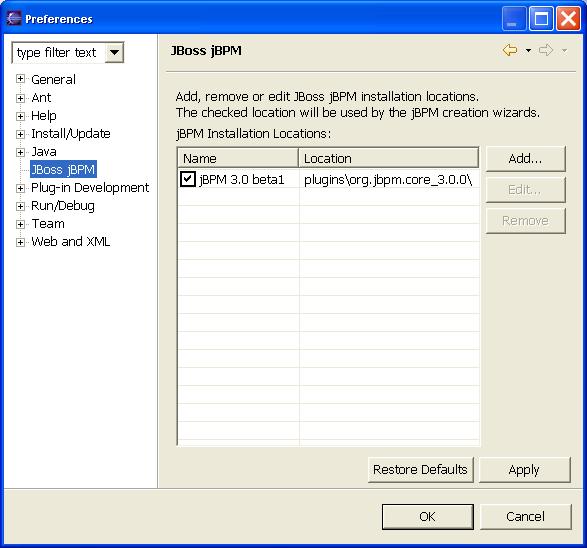Click the back navigation arrow icon
The image size is (587, 548).
click(510, 50)
